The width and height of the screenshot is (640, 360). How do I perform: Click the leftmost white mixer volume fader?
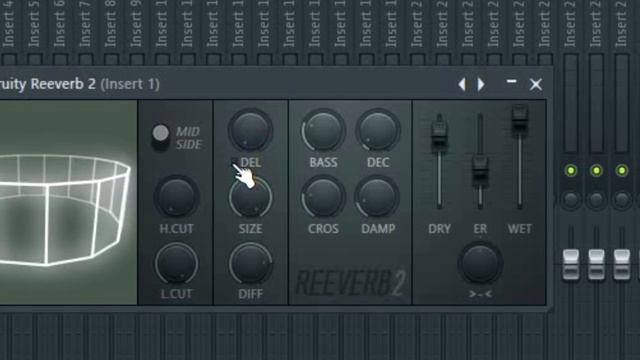[571, 264]
